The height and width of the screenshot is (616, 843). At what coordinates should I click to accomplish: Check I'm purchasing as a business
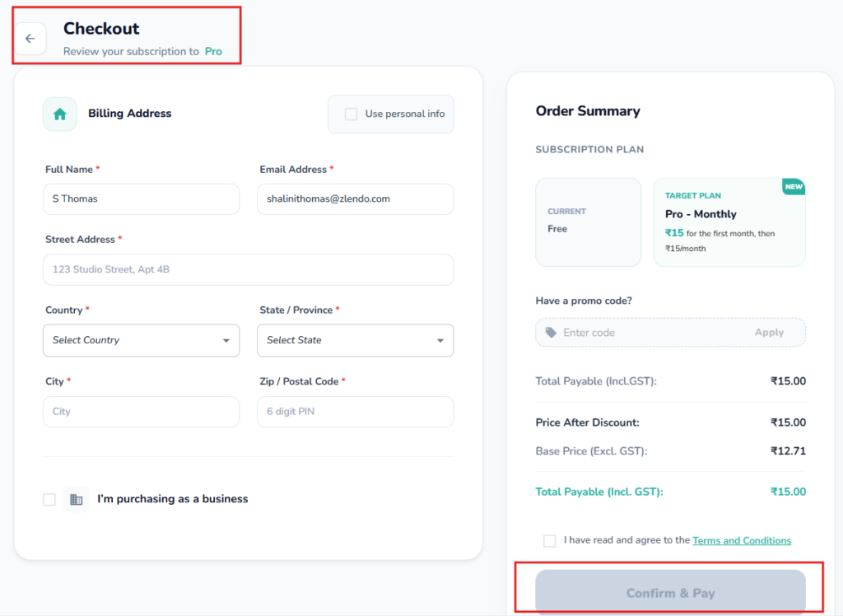tap(49, 499)
